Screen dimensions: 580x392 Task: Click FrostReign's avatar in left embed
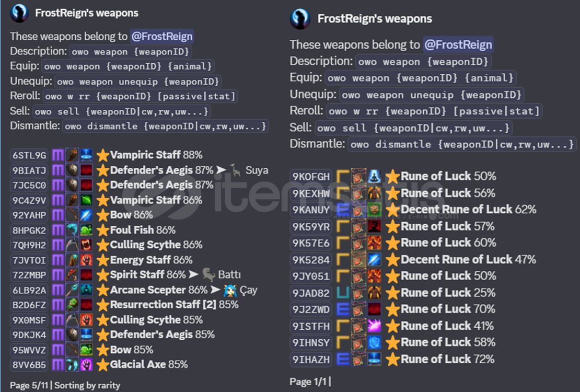click(x=19, y=13)
